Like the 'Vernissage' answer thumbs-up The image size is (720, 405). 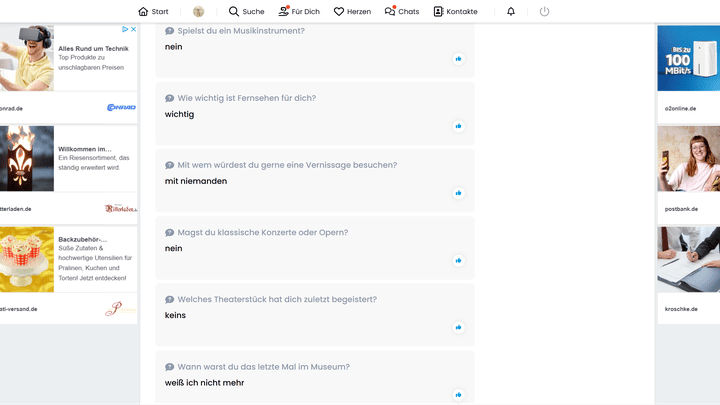[x=459, y=193]
